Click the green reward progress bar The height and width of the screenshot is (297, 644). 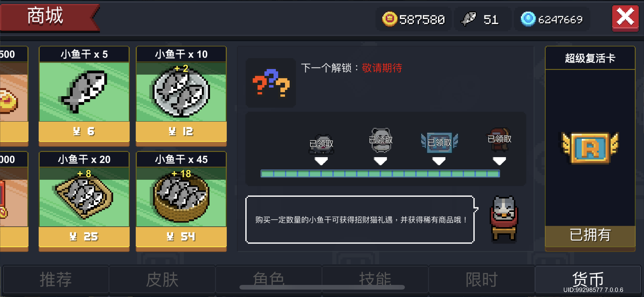(x=380, y=174)
